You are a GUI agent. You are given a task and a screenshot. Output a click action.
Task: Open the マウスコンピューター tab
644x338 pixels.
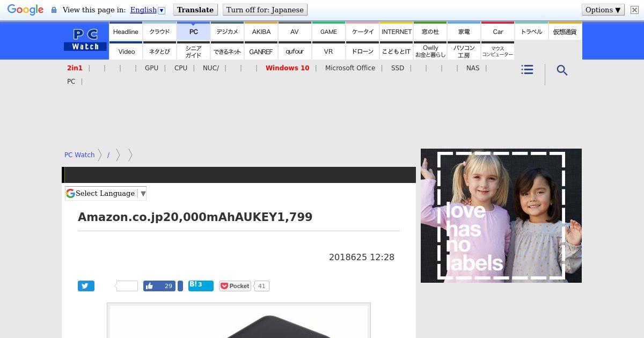click(x=497, y=51)
